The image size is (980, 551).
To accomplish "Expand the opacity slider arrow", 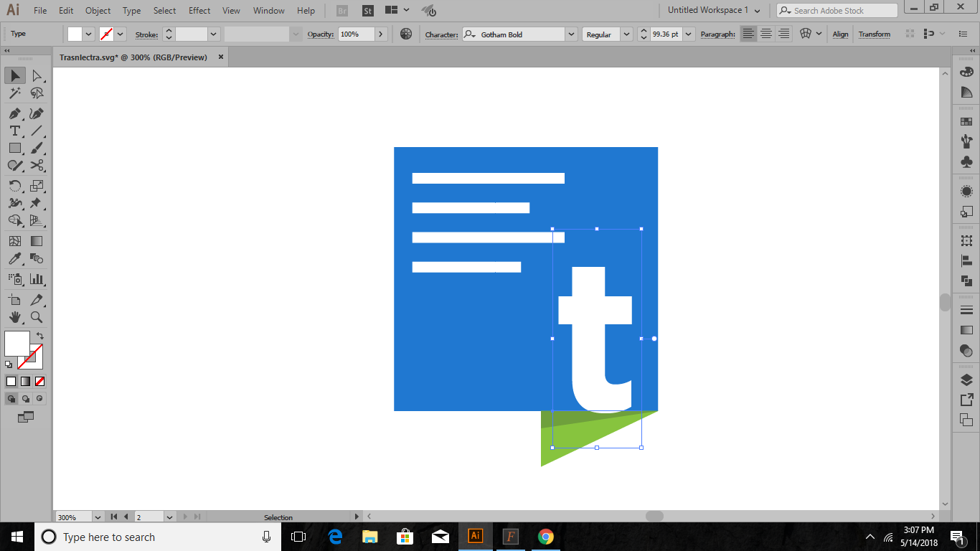I will [x=381, y=34].
